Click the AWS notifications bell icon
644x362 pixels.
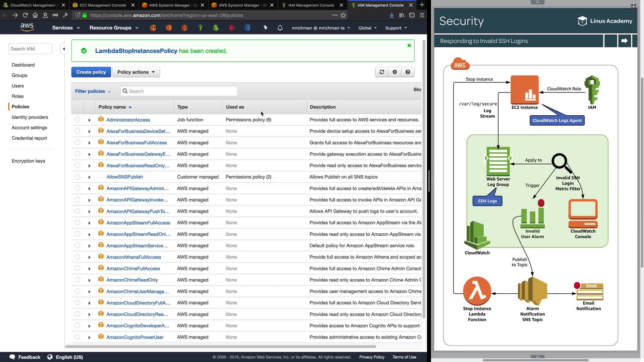280,28
